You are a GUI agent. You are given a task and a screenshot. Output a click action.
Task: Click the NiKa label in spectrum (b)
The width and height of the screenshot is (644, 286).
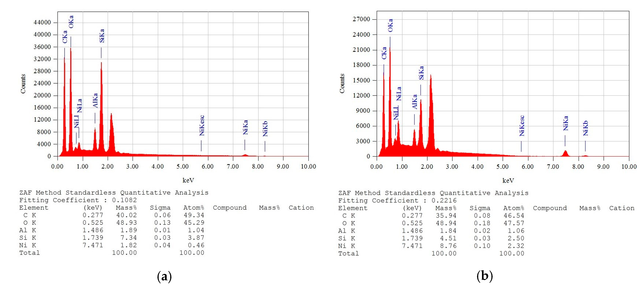(565, 123)
